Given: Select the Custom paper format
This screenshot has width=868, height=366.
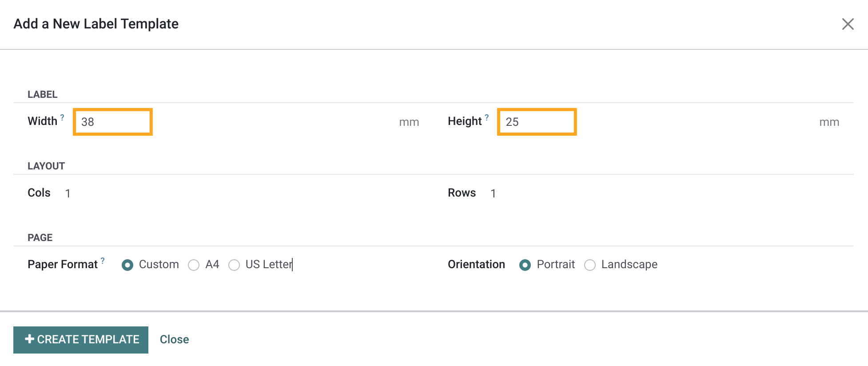Looking at the screenshot, I should coord(127,265).
